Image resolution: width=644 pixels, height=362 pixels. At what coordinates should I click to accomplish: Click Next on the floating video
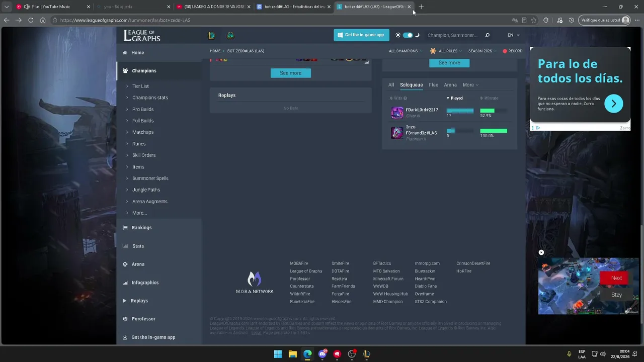[x=616, y=278]
